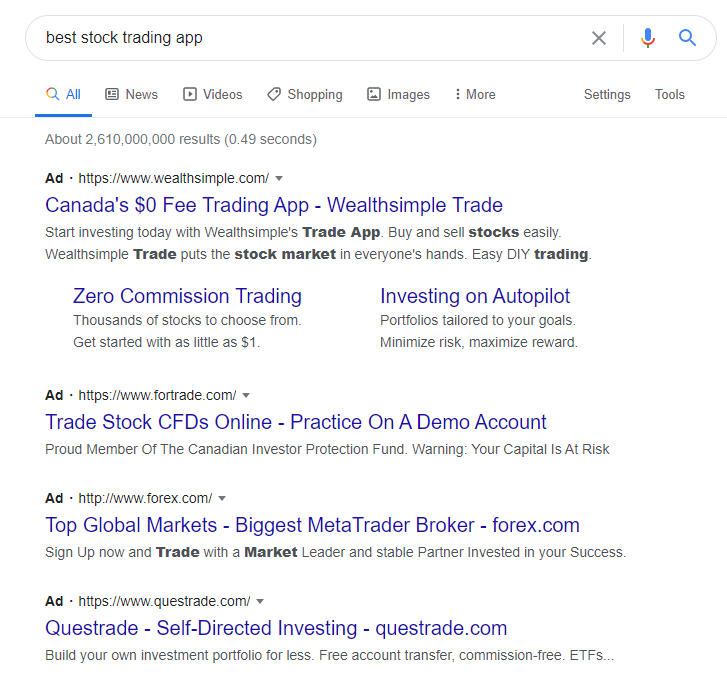The image size is (727, 686).
Task: Open the Shopping results tab
Action: pyautogui.click(x=304, y=94)
